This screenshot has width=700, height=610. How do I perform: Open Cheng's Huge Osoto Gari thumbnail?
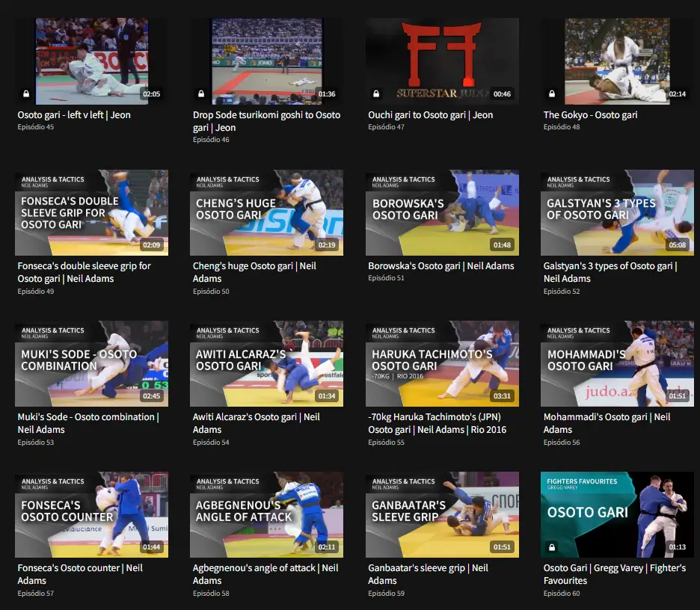[266, 212]
